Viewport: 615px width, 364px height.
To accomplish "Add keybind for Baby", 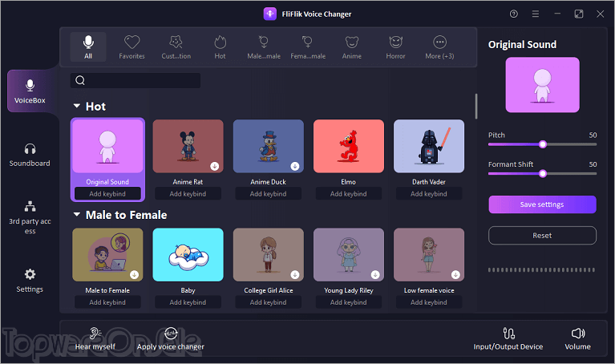I will tap(188, 302).
